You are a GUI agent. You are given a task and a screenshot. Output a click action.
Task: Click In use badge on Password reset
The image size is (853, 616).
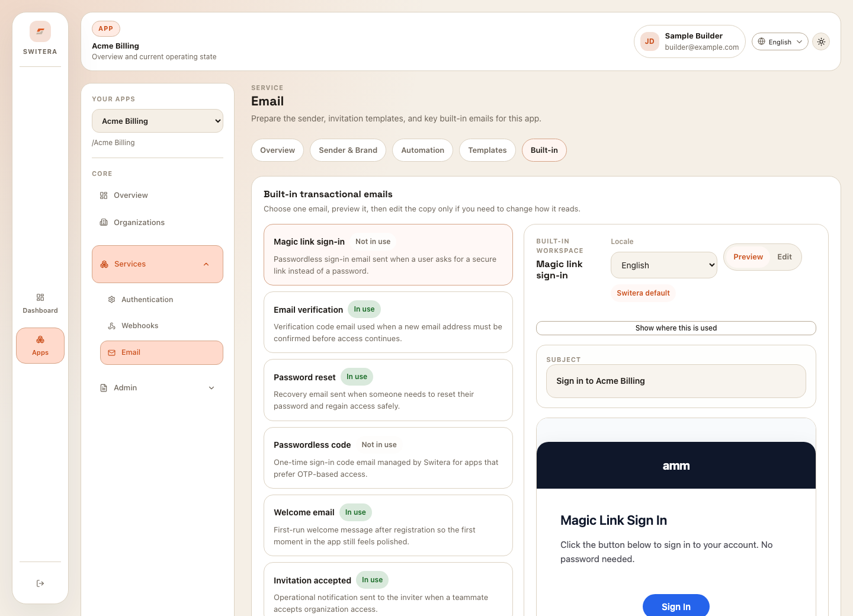[357, 377]
